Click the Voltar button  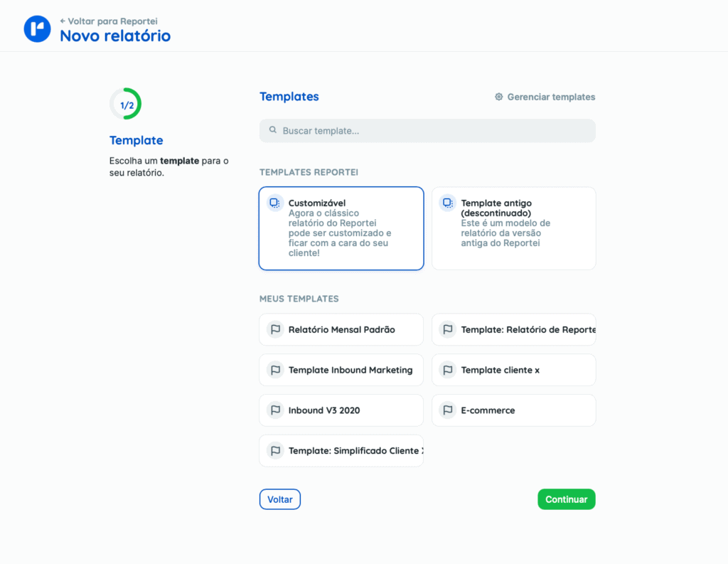tap(280, 499)
